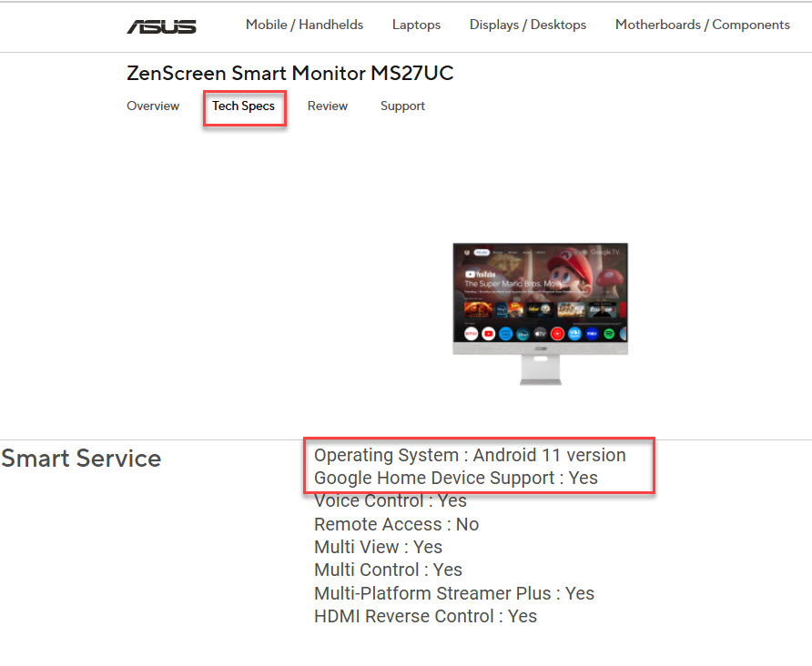Open Mobile / Handhelds menu
Viewport: 812px width, 666px height.
coord(304,25)
